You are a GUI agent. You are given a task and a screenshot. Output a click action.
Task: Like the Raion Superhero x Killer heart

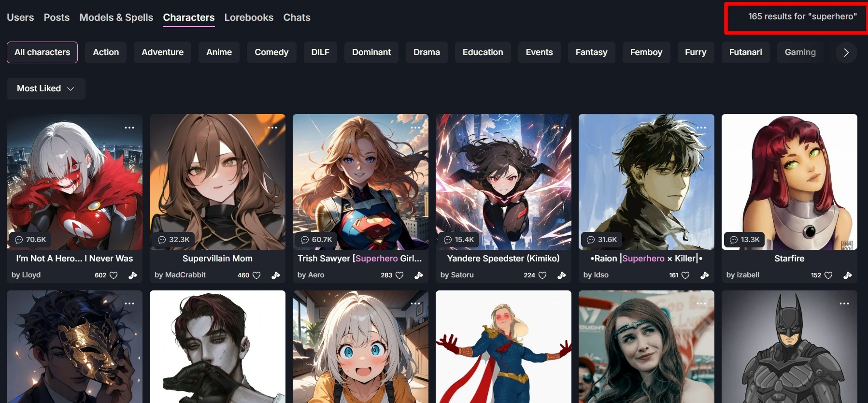(x=685, y=275)
